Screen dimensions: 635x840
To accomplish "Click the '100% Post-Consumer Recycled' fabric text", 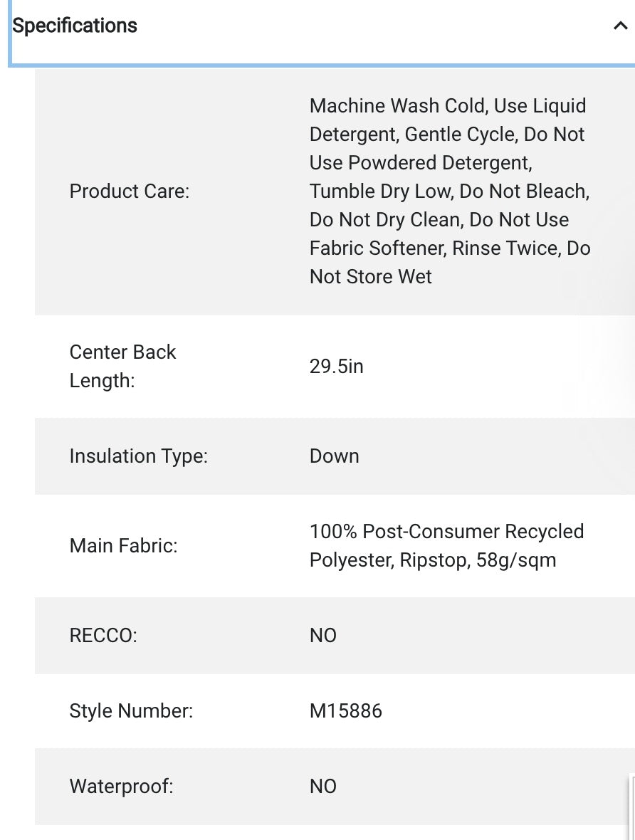I will [x=446, y=532].
